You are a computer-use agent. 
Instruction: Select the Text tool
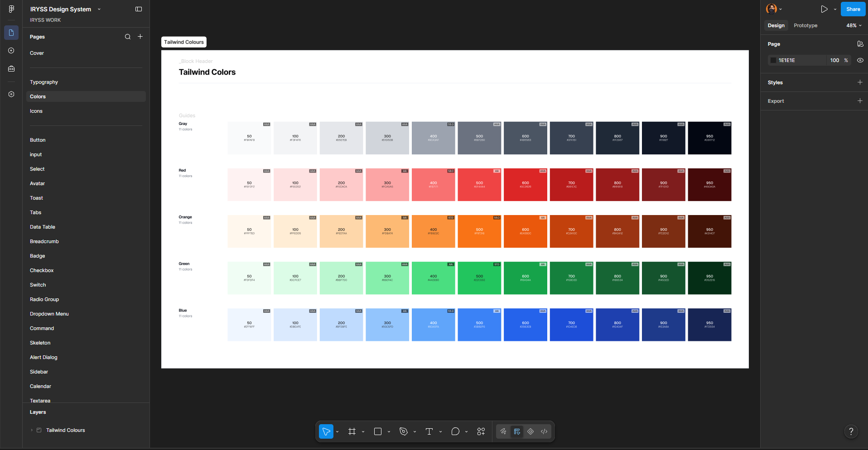tap(429, 431)
